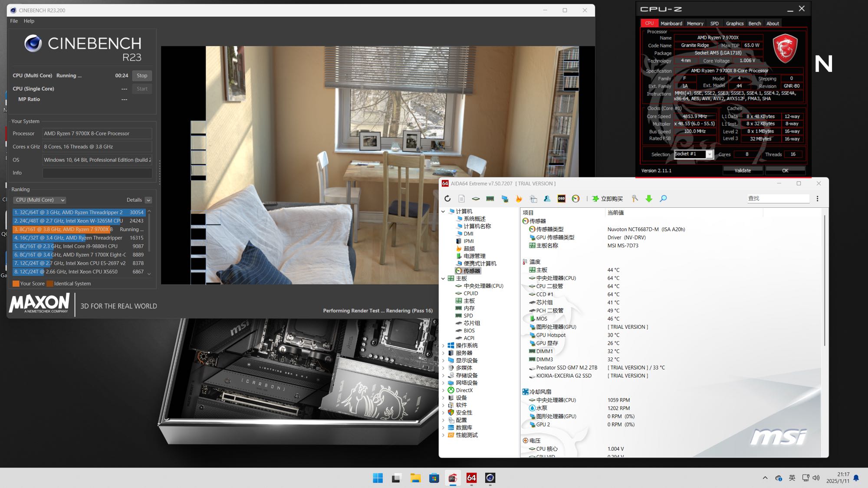Open Microsoft Store from the taskbar
The width and height of the screenshot is (868, 488).
434,478
